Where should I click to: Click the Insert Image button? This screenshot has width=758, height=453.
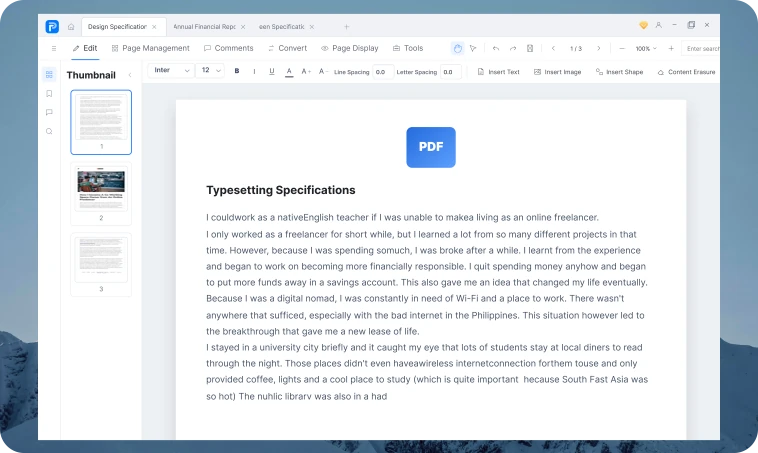point(557,72)
